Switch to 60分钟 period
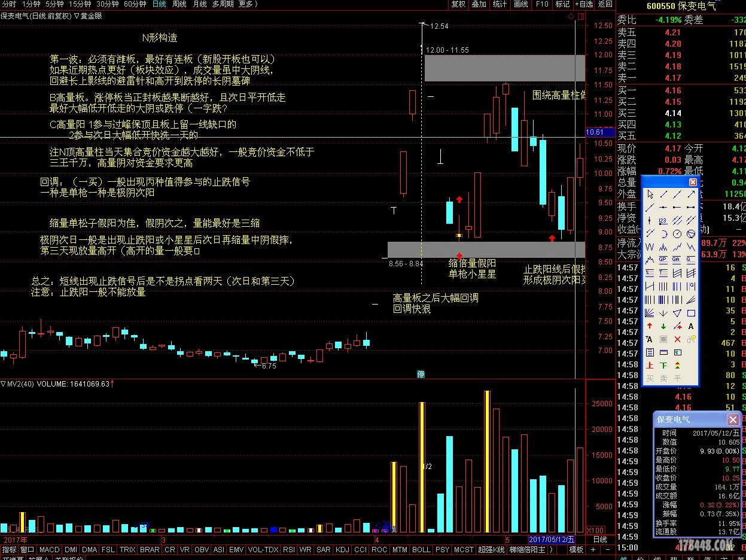The width and height of the screenshot is (746, 560). coord(135,4)
